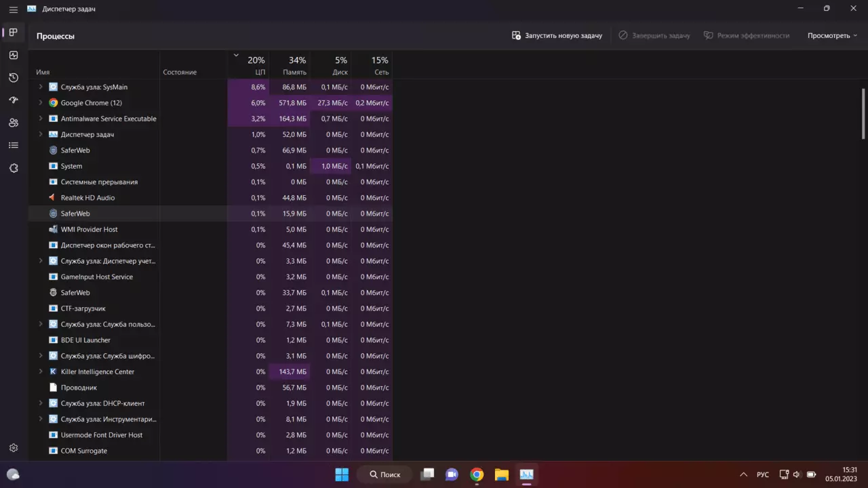
Task: Expand the Google Chrome process group
Action: click(x=41, y=103)
